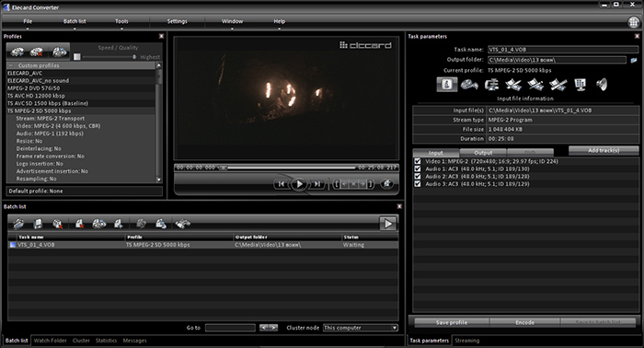Click the binoculars icon in Batch list toolbar
The height and width of the screenshot is (348, 644).
pyautogui.click(x=182, y=224)
